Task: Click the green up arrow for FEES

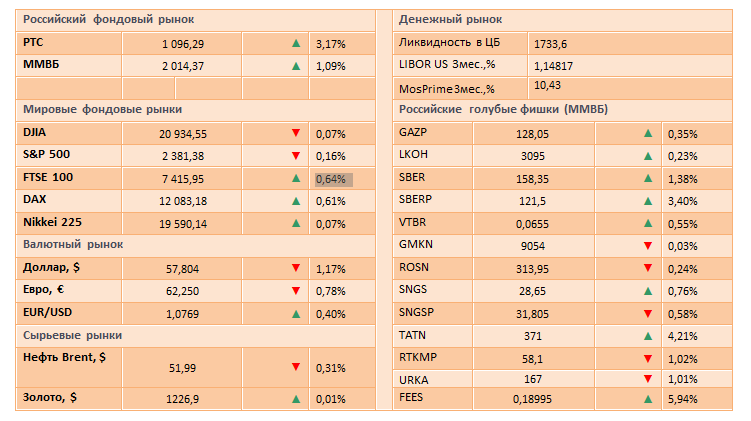Action: pyautogui.click(x=648, y=398)
